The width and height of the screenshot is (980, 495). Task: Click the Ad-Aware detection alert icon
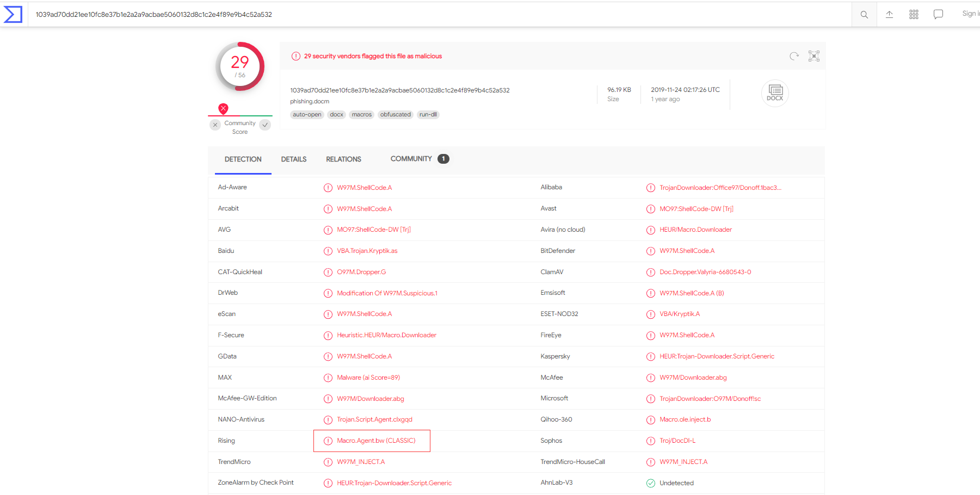(328, 188)
